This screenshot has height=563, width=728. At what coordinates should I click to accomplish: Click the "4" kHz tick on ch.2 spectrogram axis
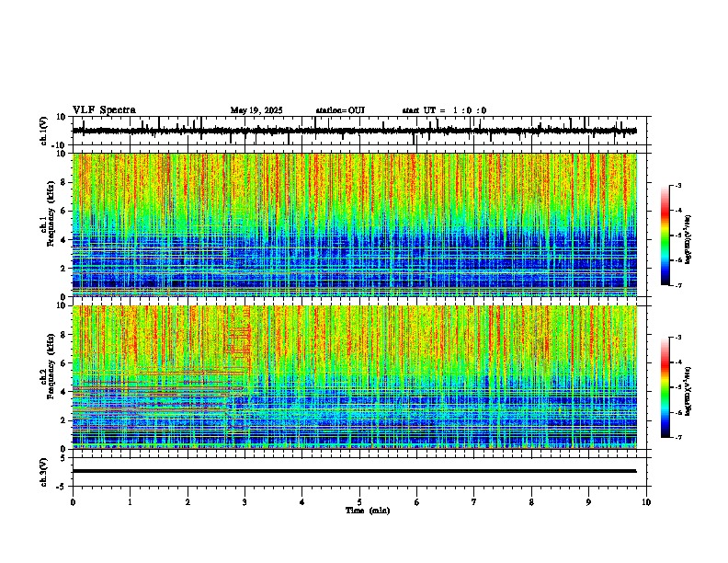64,392
